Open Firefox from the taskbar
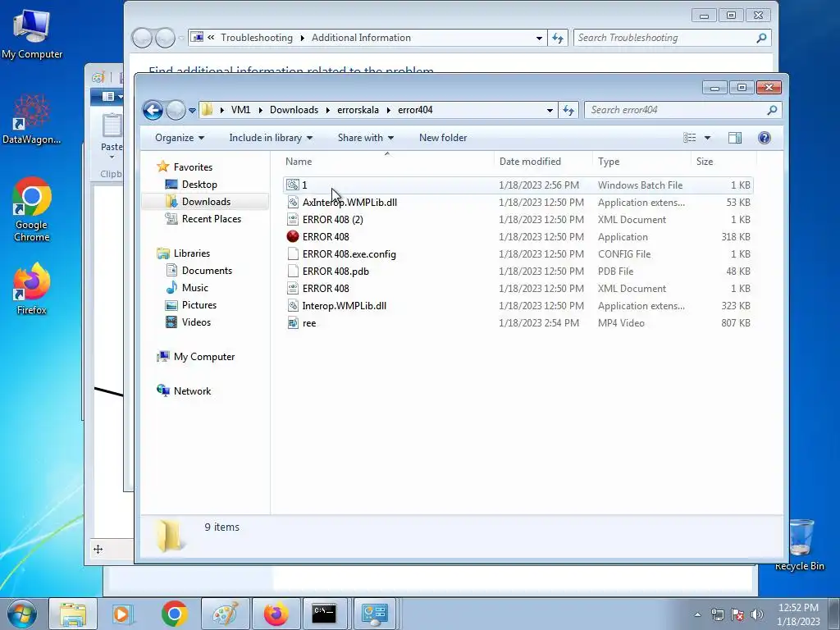 coord(276,614)
